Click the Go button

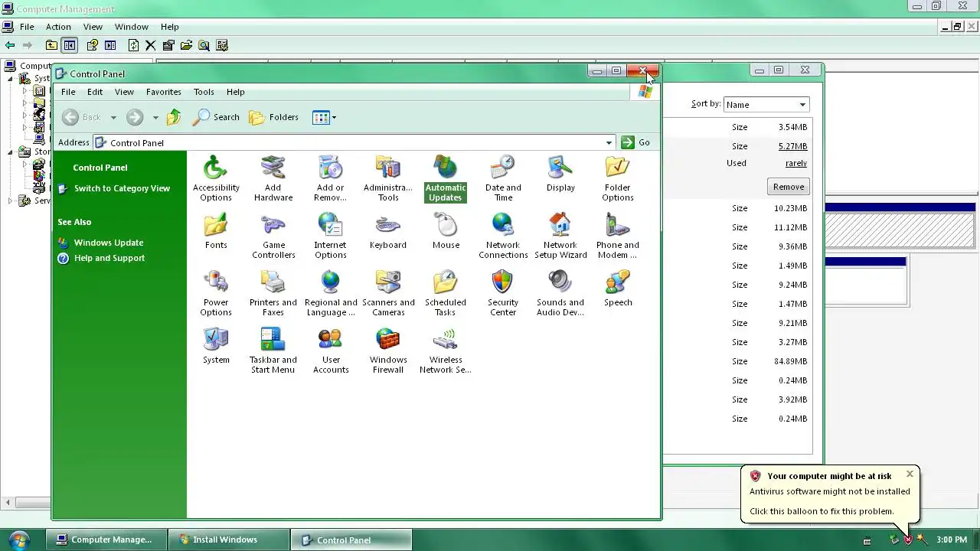point(636,142)
